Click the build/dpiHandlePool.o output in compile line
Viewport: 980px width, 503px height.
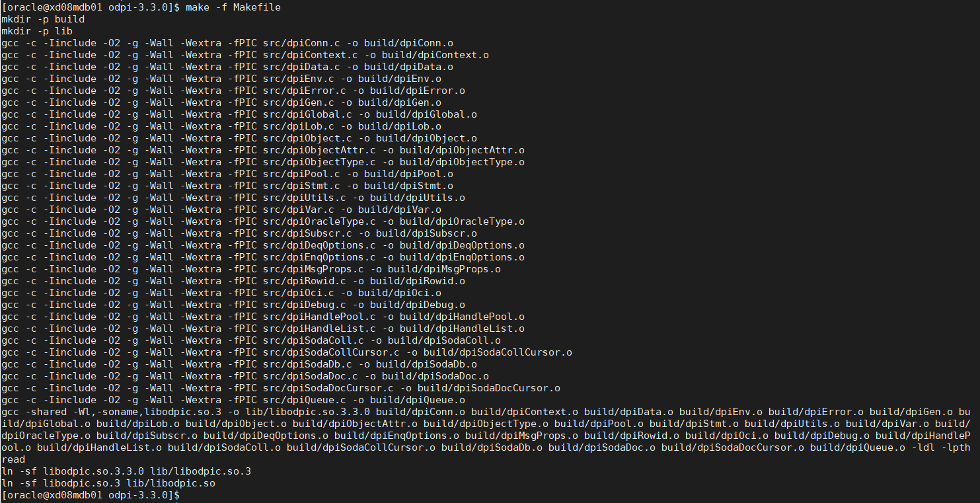point(462,317)
